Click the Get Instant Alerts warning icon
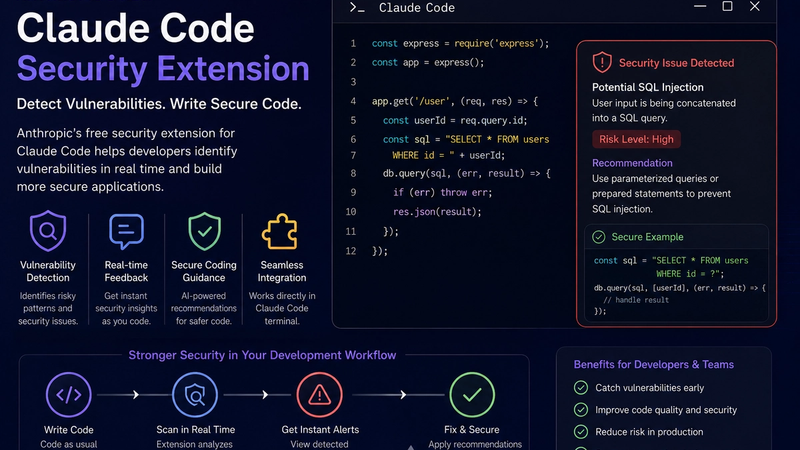 click(x=319, y=395)
